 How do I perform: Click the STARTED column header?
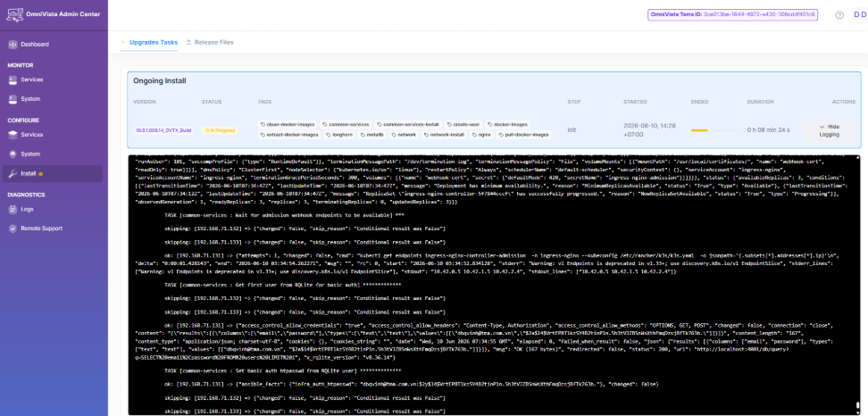(635, 102)
